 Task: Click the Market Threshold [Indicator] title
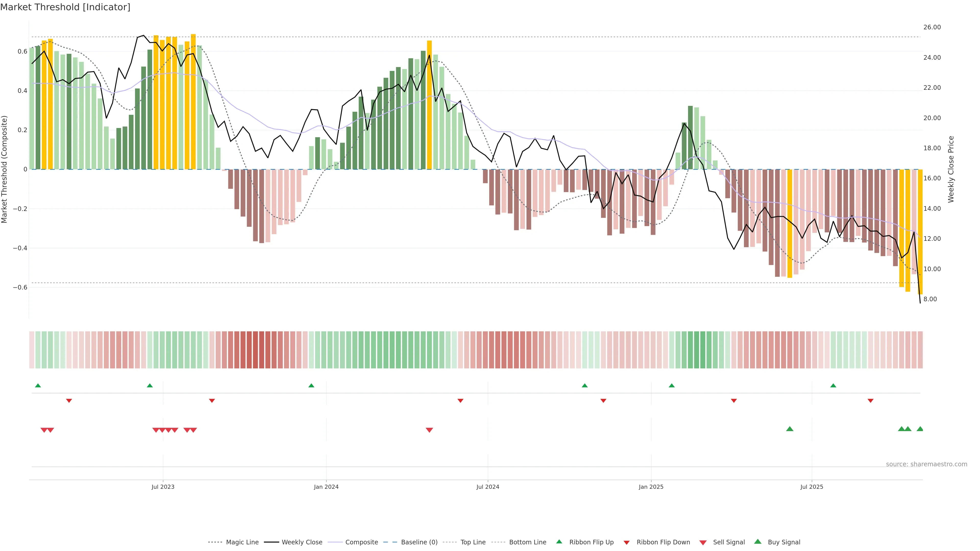(65, 7)
